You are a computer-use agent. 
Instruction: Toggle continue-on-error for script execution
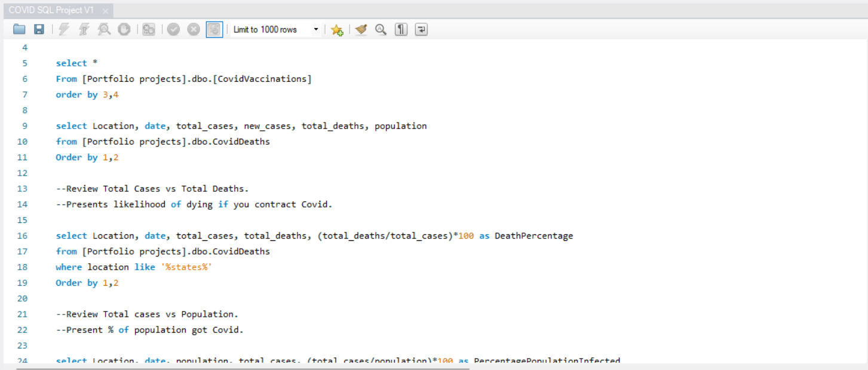[149, 29]
